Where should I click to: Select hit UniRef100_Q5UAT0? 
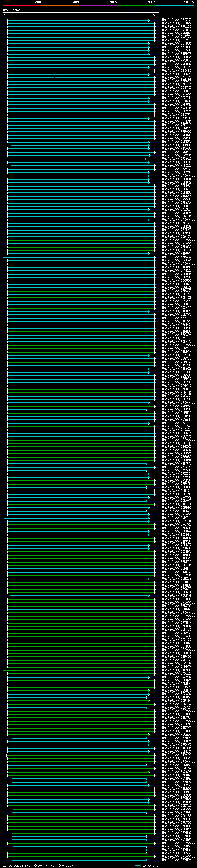point(177,389)
